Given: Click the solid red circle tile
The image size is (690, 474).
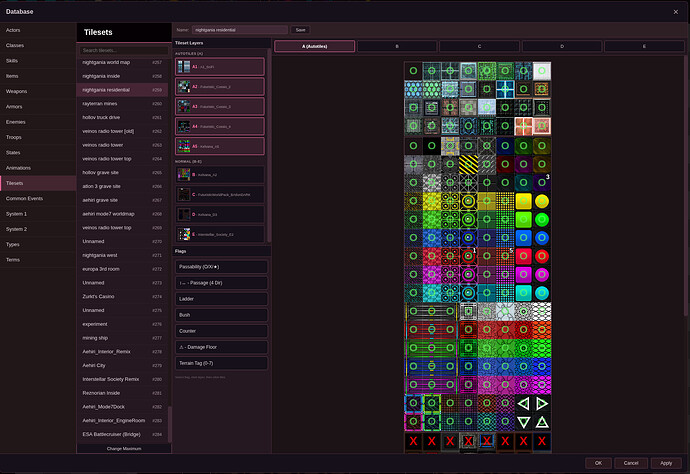Looking at the screenshot, I should [542, 256].
